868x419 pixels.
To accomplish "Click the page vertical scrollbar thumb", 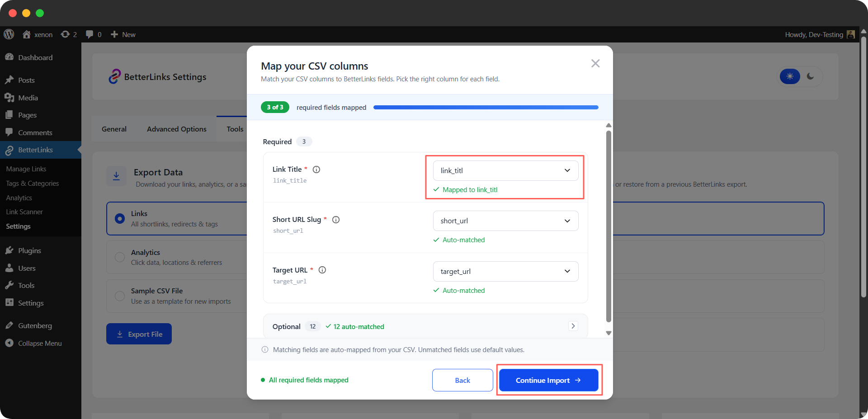I will (x=864, y=167).
